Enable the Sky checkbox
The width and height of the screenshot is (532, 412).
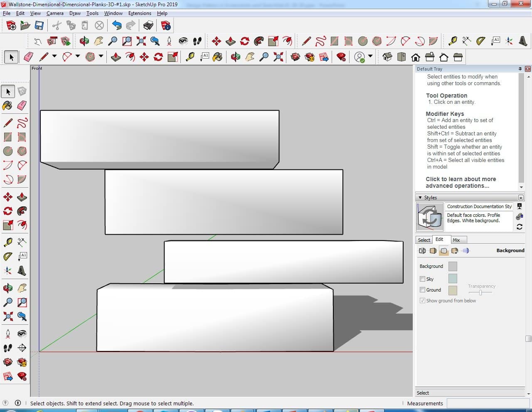(x=422, y=279)
